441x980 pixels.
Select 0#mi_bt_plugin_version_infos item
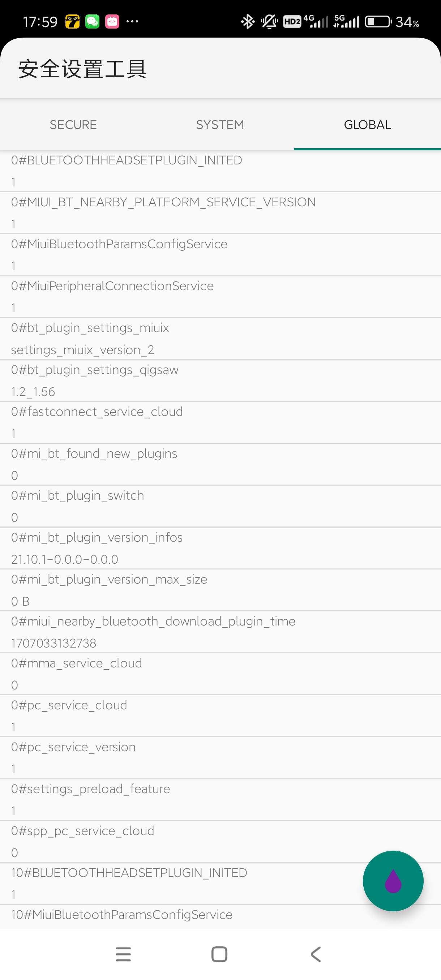pyautogui.click(x=220, y=548)
